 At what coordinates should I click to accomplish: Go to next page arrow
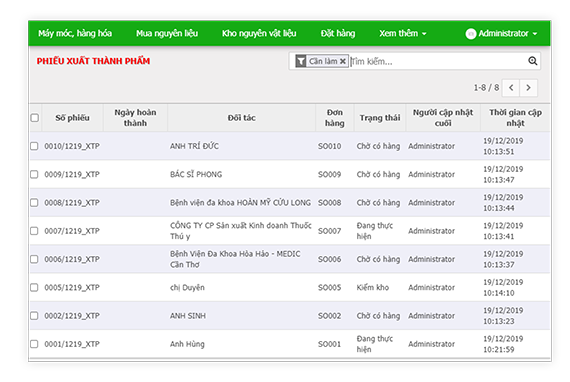point(529,88)
